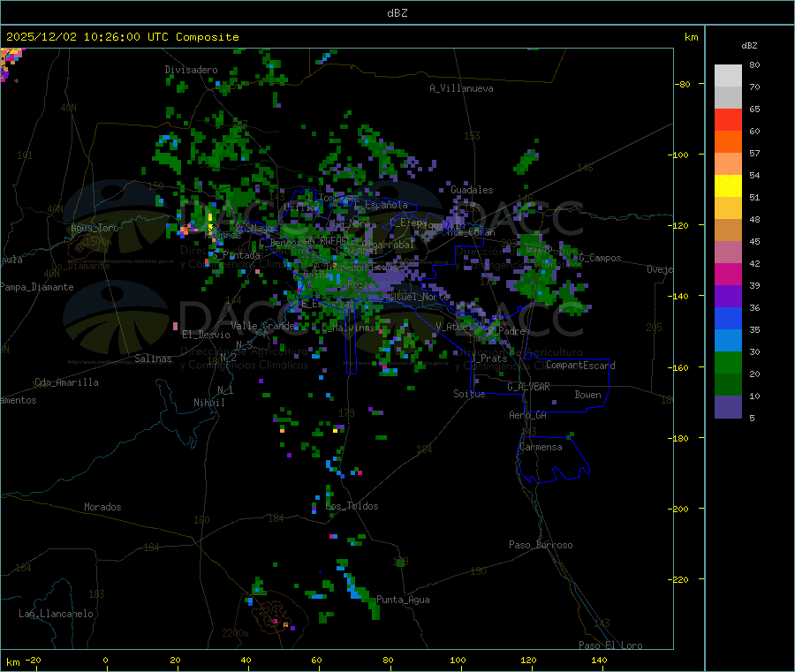
Task: Select the Valle_Grande label
Action: coord(262,326)
